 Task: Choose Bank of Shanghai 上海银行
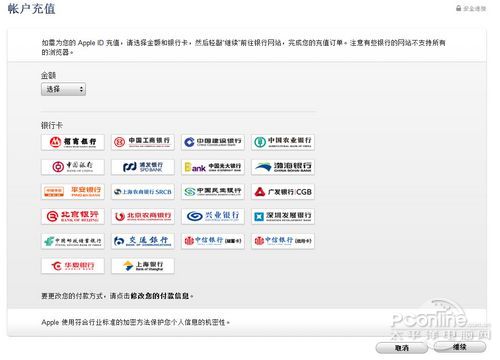pos(143,266)
